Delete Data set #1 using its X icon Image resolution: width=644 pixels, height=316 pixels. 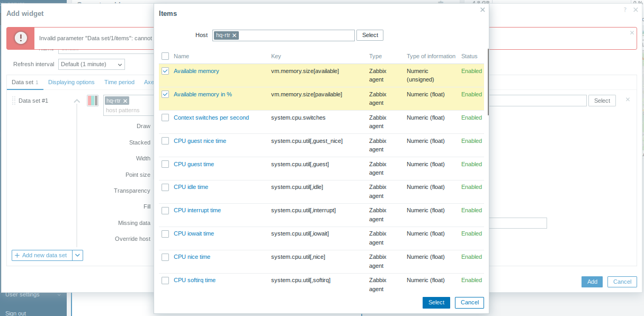click(628, 100)
